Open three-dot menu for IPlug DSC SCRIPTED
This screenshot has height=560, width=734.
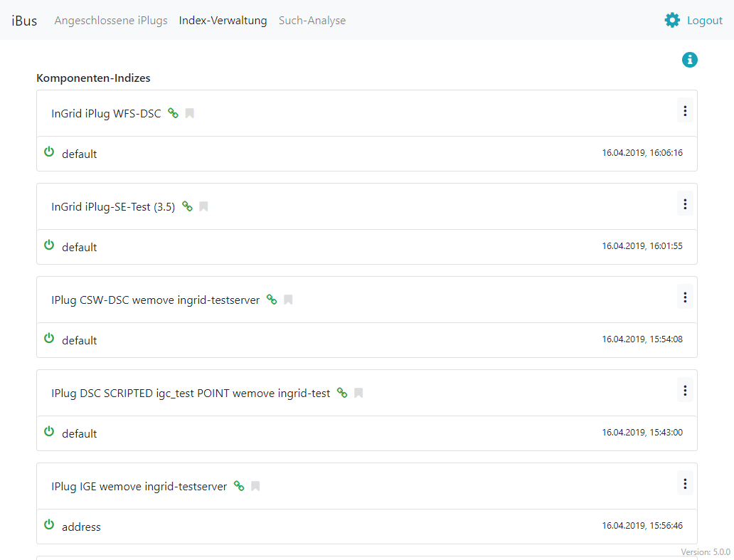click(684, 391)
